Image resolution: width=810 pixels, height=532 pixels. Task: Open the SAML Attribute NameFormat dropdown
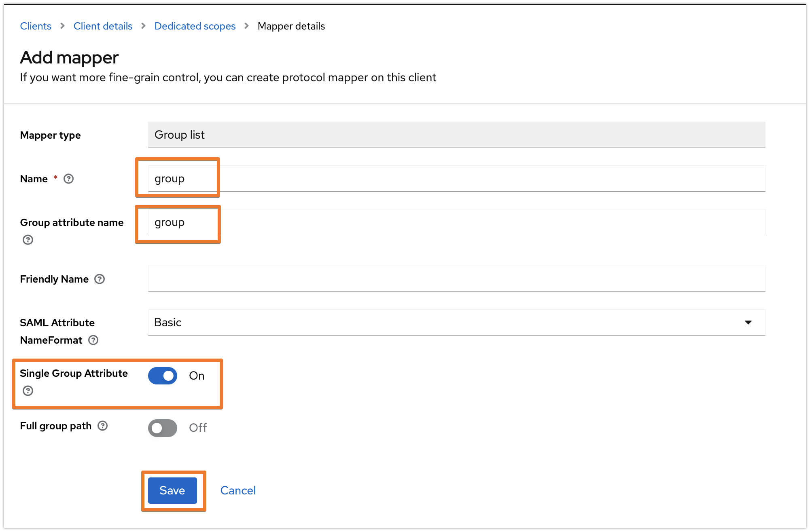[x=456, y=322]
